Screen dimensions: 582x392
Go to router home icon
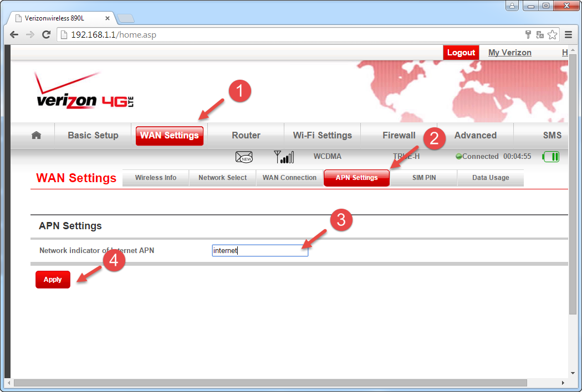point(36,135)
